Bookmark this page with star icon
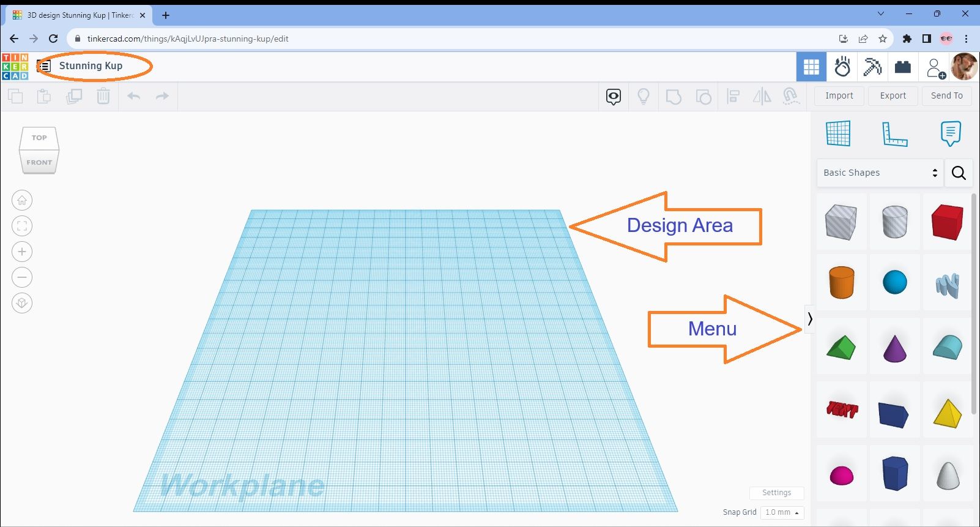Screen dimensions: 980x527 pos(883,39)
